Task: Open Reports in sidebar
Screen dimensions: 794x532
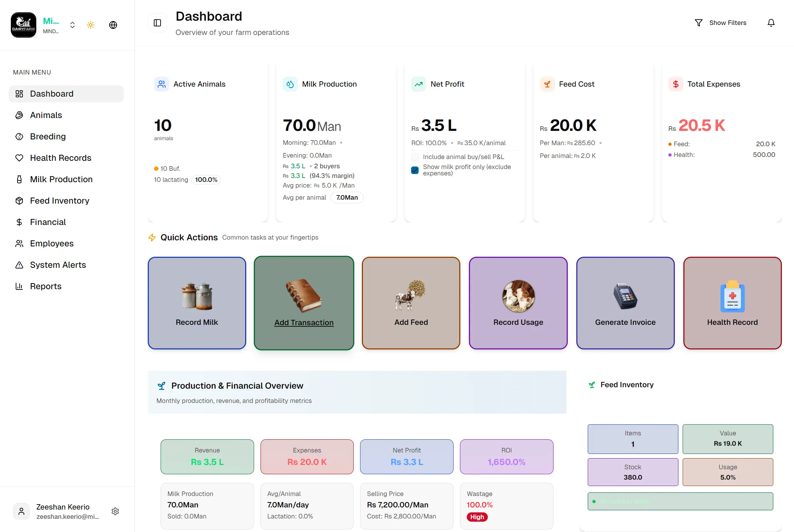Action: 66,286
